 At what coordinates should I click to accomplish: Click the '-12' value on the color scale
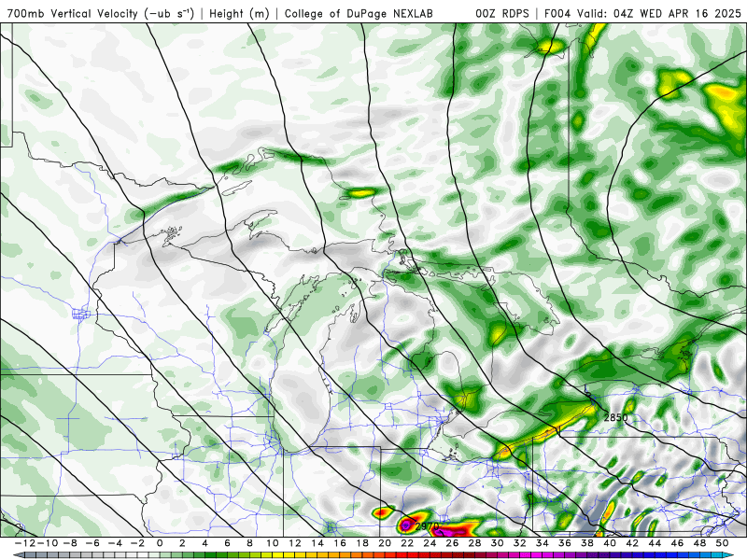click(23, 543)
